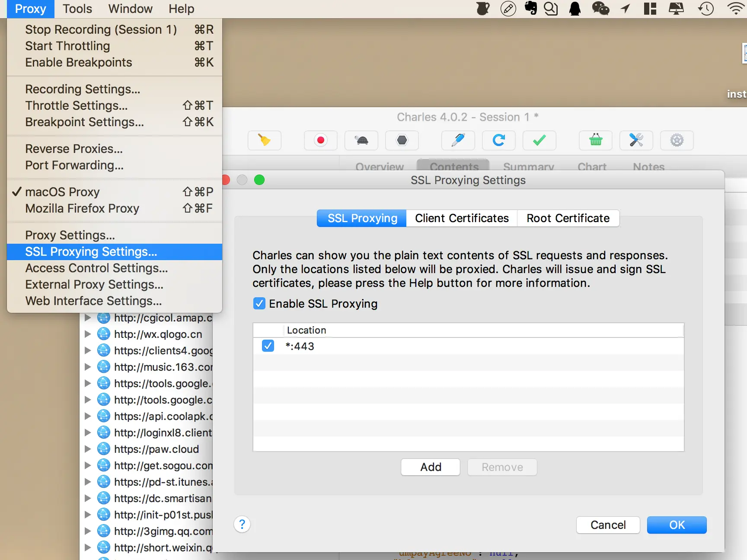Open Recording Settings... menu item

(115, 89)
